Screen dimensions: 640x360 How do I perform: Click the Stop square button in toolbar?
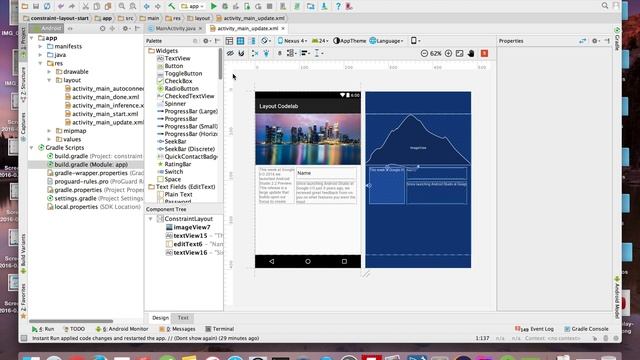tap(269, 6)
